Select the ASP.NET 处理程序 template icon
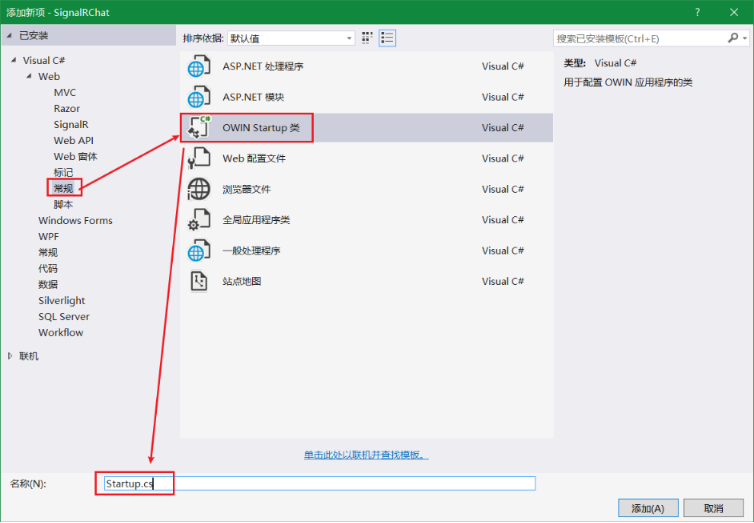This screenshot has height=523, width=754. click(199, 67)
